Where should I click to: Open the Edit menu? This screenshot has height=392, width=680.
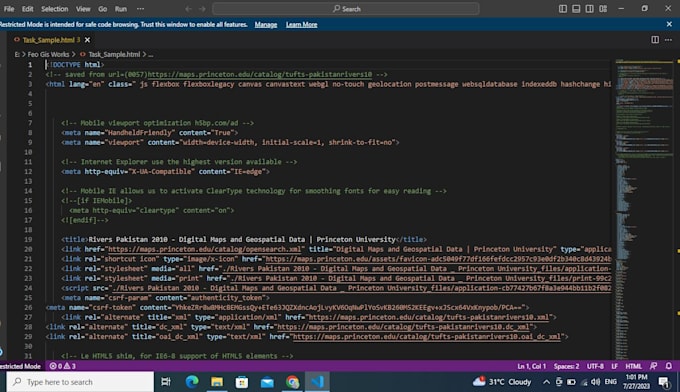pyautogui.click(x=28, y=9)
